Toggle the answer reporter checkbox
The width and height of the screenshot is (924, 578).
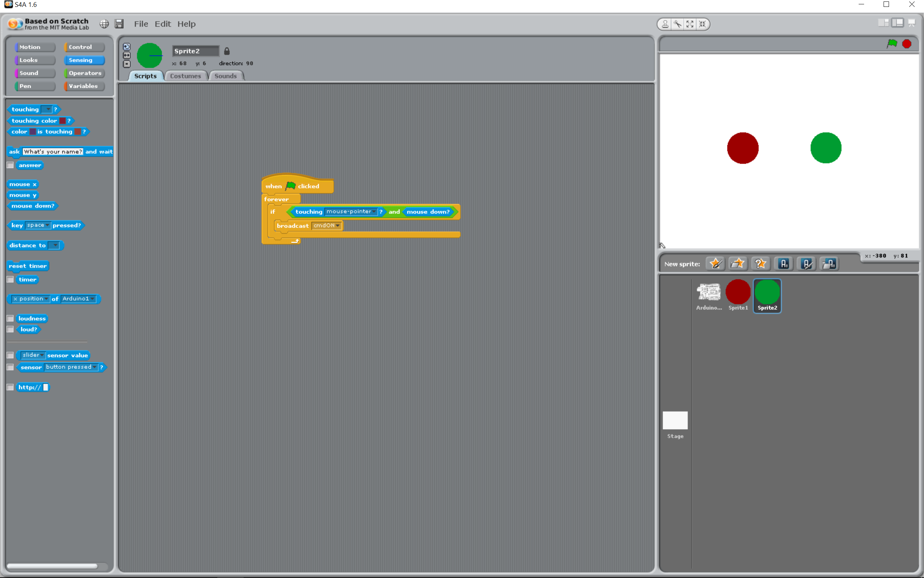[x=10, y=165]
